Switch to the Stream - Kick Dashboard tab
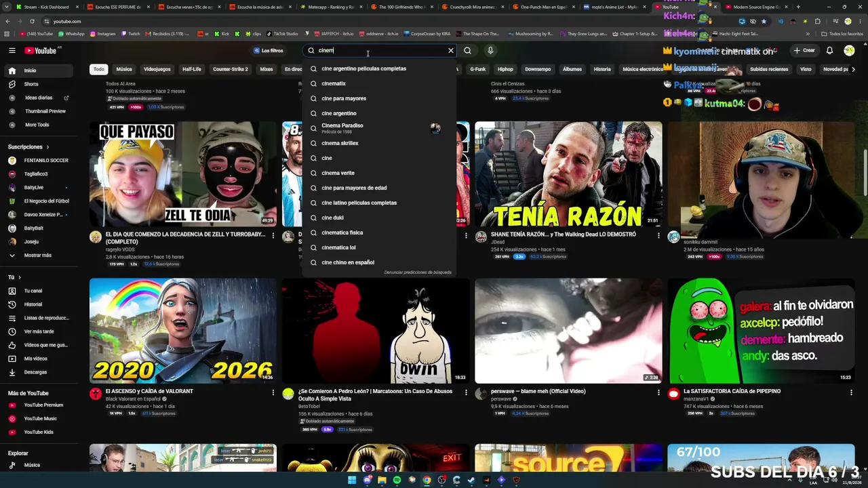Image resolution: width=868 pixels, height=488 pixels. click(46, 7)
